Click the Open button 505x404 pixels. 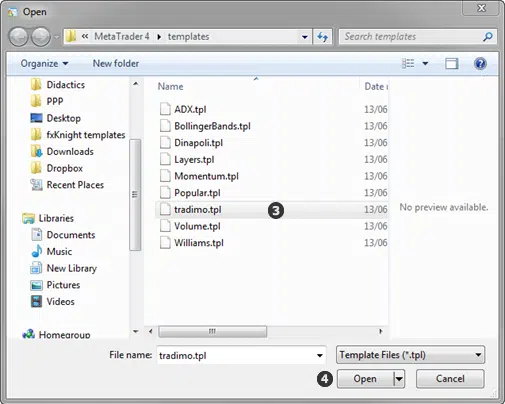pyautogui.click(x=365, y=379)
